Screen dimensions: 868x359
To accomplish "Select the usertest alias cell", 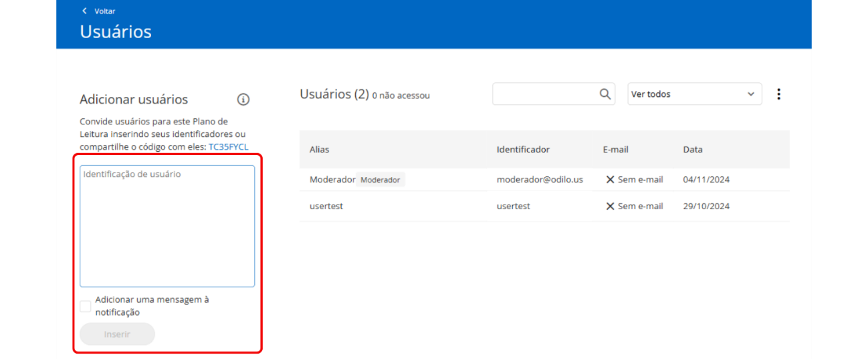I will [x=326, y=207].
